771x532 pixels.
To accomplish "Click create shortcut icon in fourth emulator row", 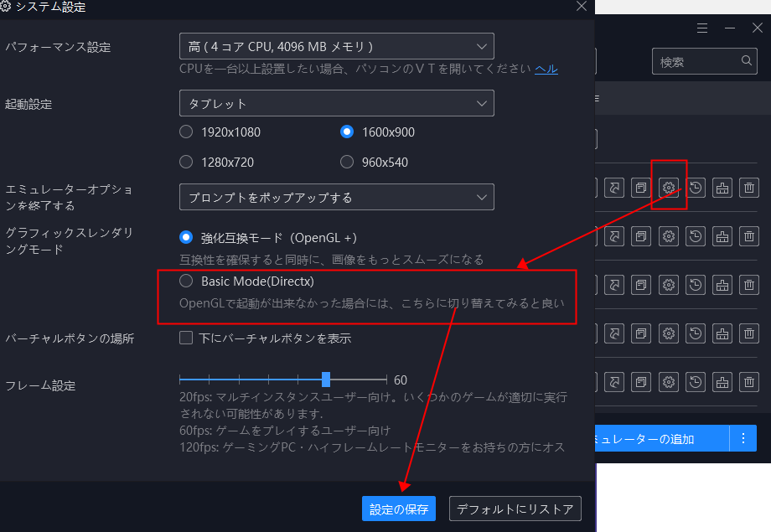I will tap(614, 334).
